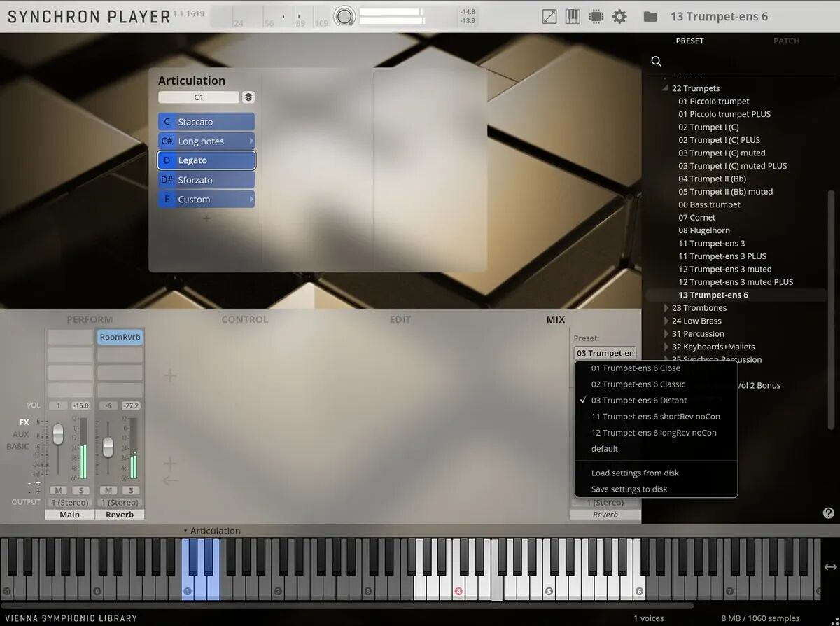This screenshot has width=840, height=626.
Task: Choose '01 Trumpet-ens 6 Close' mixer preset
Action: click(636, 368)
